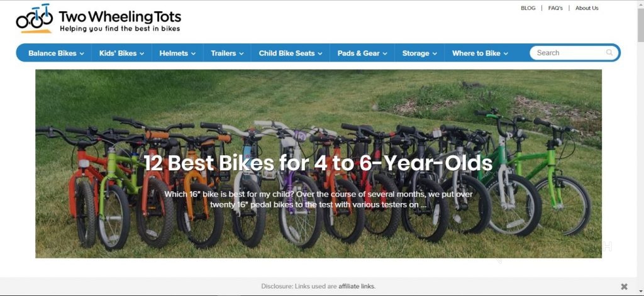Click the search magnifier icon

tap(609, 53)
